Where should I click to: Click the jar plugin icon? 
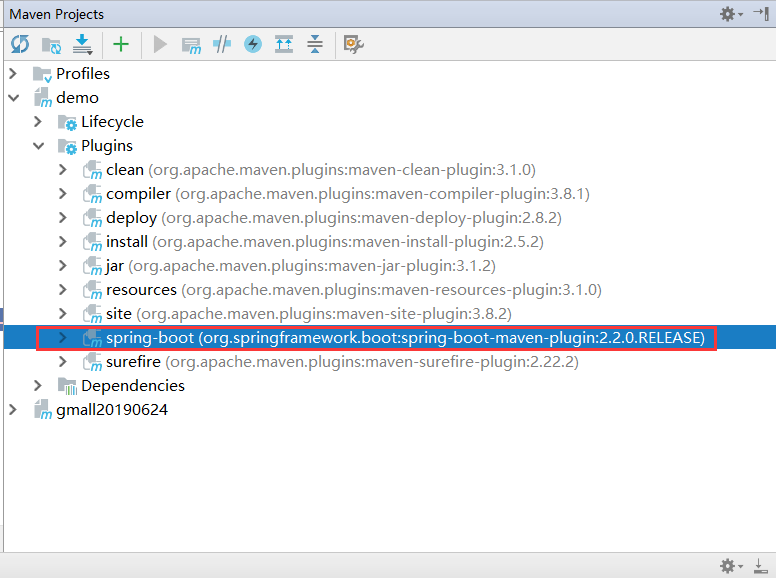click(x=92, y=266)
